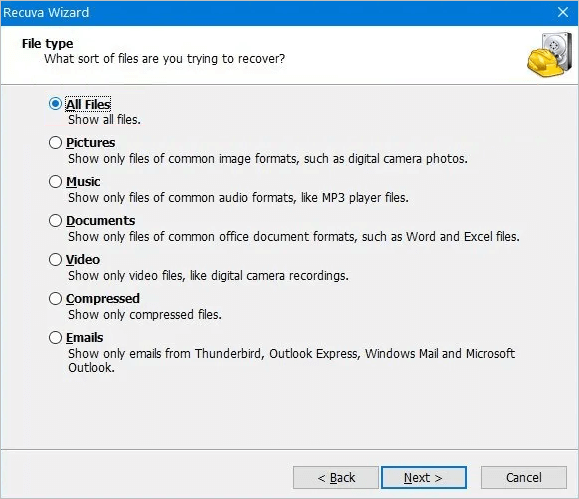Click the 'Video' option label text

pos(83,260)
